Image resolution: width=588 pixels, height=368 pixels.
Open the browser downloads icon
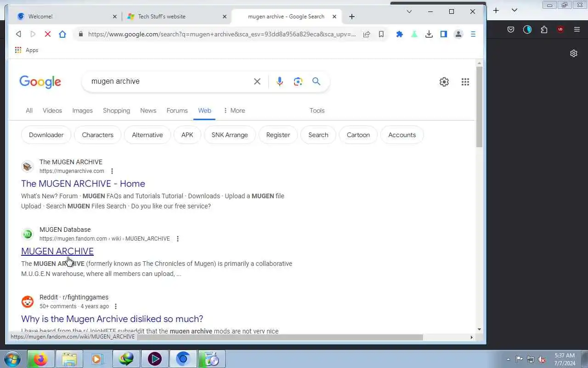(429, 34)
